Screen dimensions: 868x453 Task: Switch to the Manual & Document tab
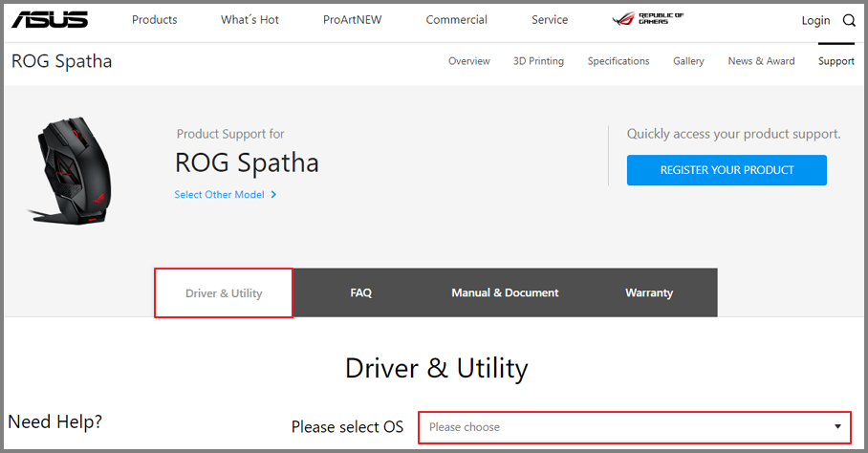click(505, 293)
